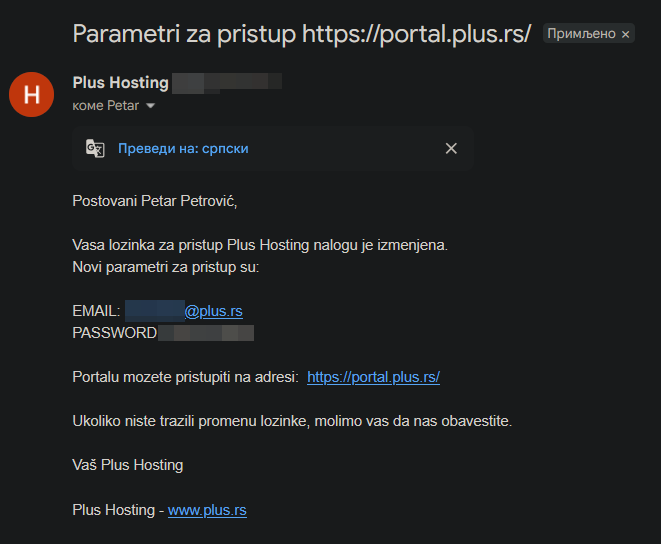Click the EMAIL: label text
The image size is (661, 544).
(x=96, y=311)
